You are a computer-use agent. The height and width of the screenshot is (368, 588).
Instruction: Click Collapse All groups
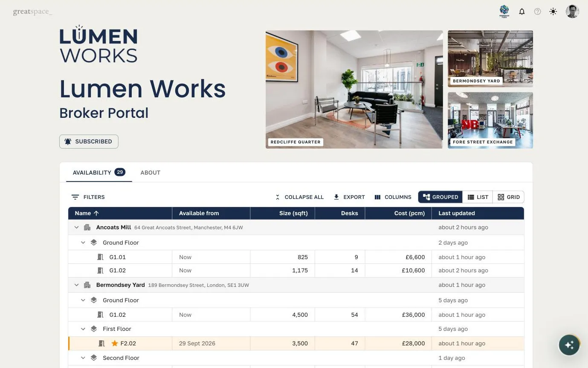299,197
